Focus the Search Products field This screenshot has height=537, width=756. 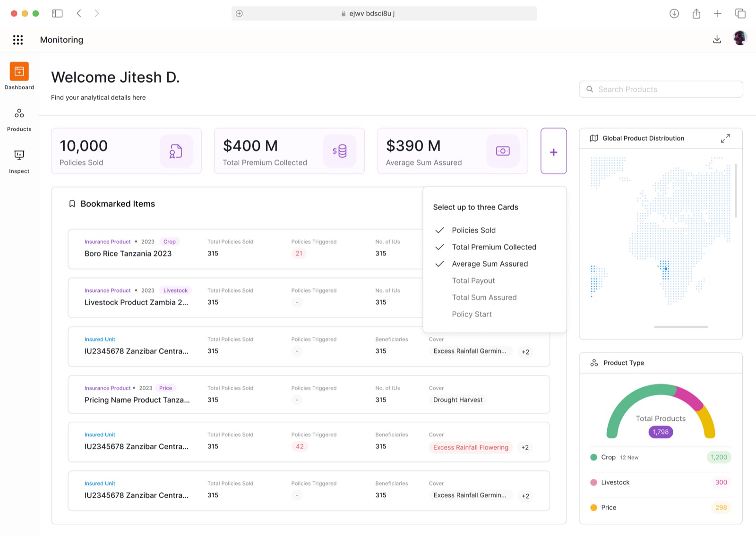tap(661, 89)
